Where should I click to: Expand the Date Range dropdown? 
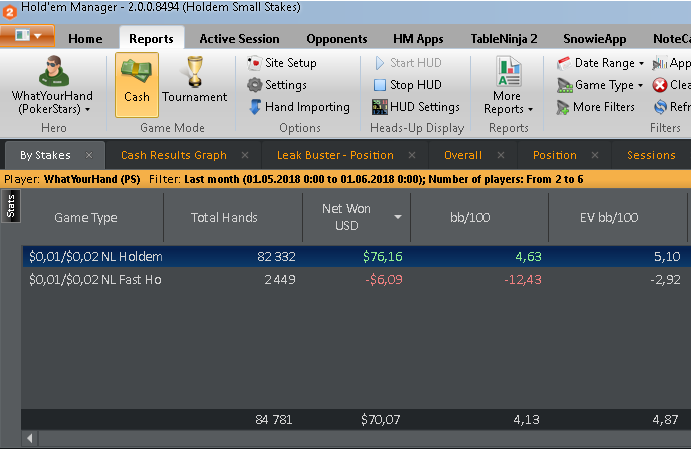point(600,63)
